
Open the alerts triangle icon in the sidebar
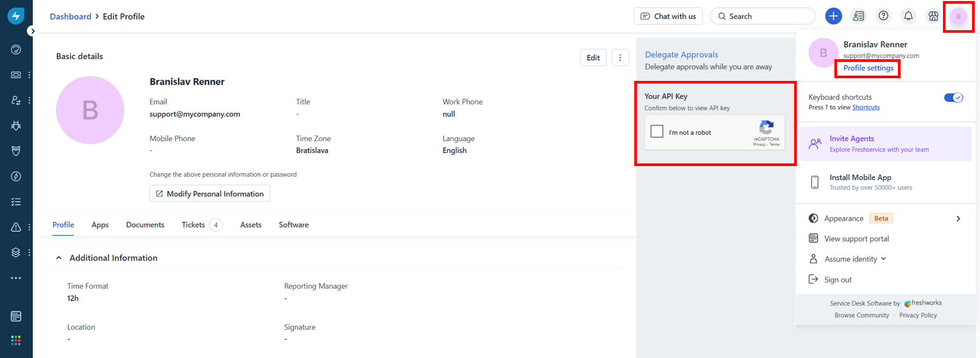(x=16, y=227)
